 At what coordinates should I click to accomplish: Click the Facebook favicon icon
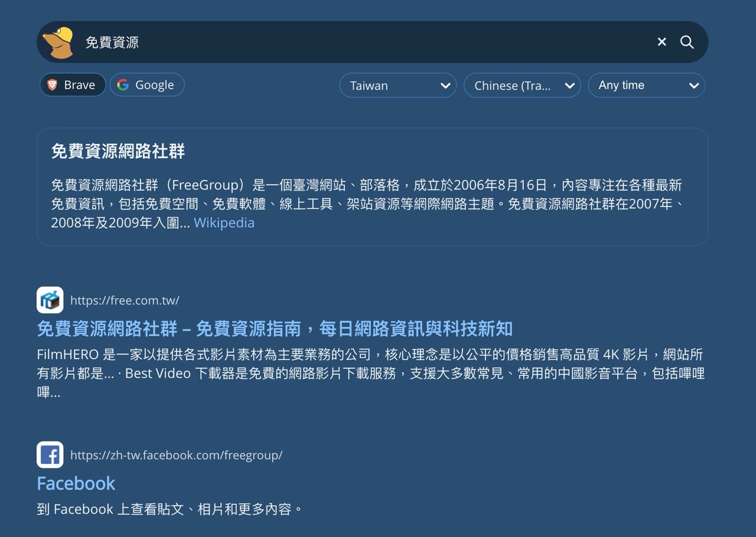pos(50,455)
